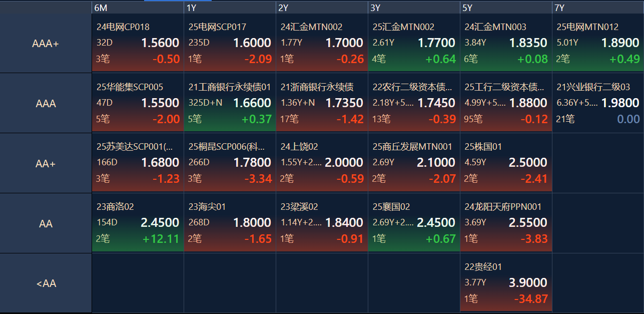
Task: Open the 24上饶02 bond card
Action: tap(322, 162)
